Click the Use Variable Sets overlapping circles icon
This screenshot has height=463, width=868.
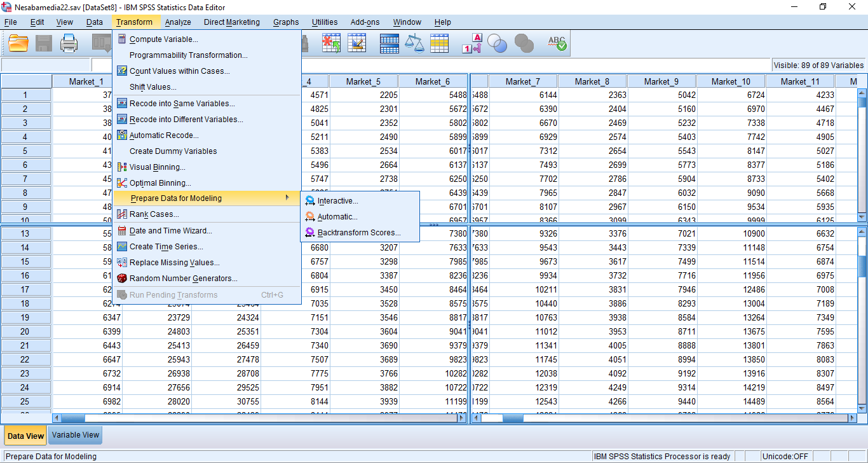(498, 43)
